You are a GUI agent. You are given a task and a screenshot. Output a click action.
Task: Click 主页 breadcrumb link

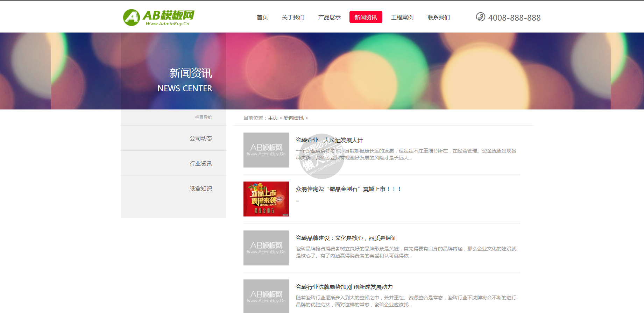273,118
